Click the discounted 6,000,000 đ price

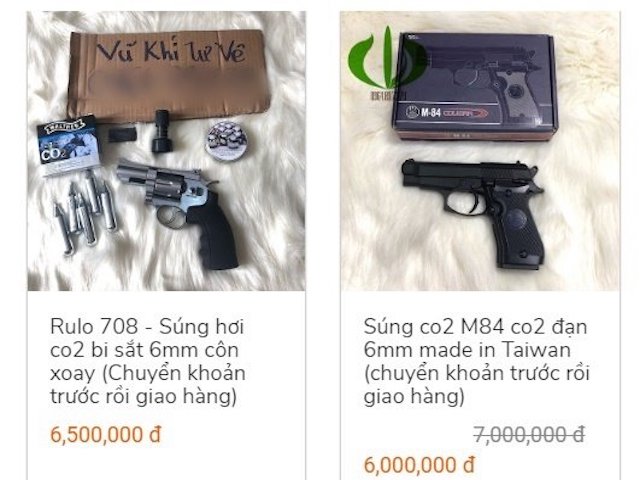419,465
